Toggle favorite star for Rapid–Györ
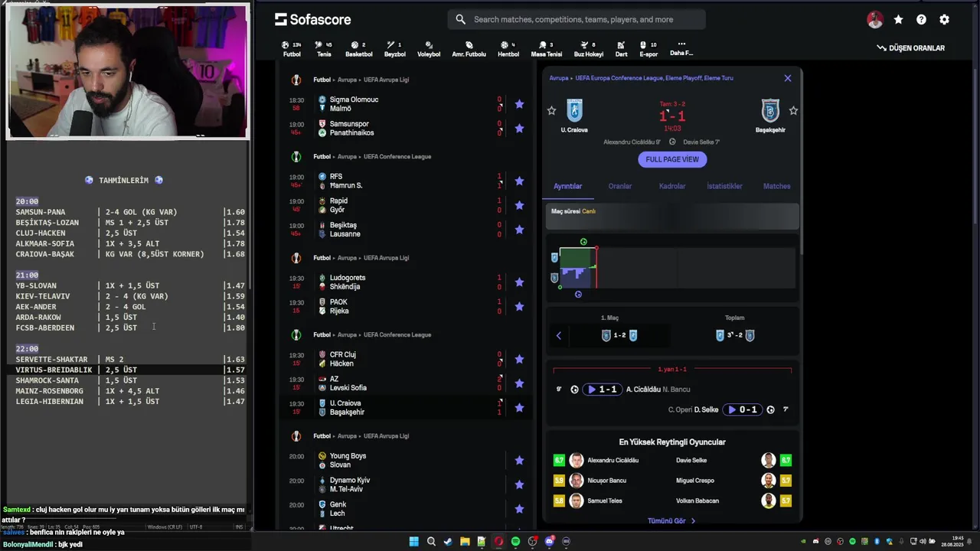Screen dimensions: 980x551 [519, 205]
